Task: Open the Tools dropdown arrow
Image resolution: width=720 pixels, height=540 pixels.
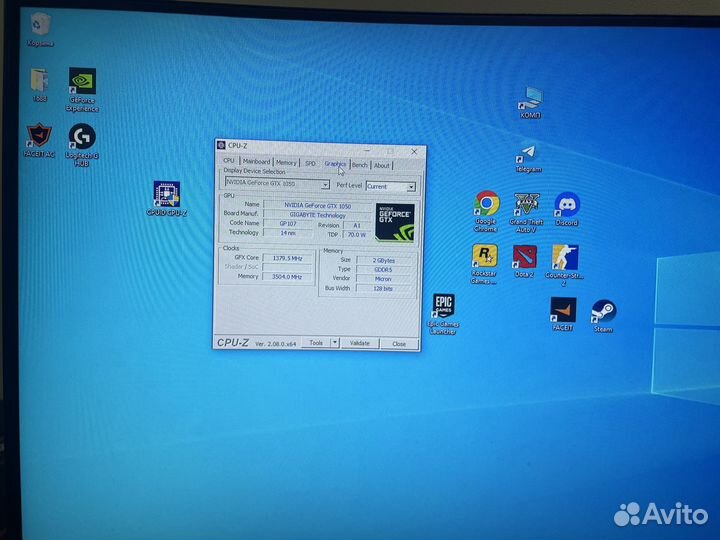Action: [335, 343]
